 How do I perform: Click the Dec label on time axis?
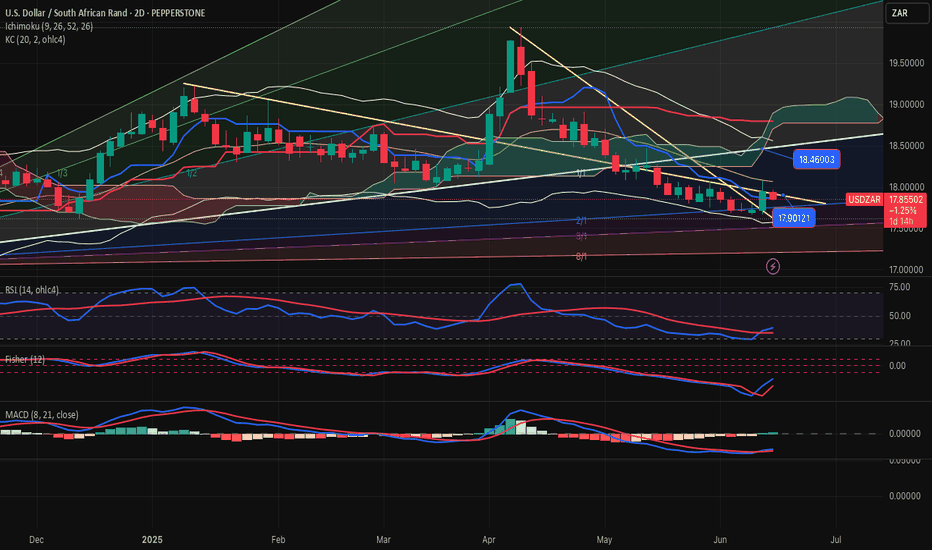point(36,540)
